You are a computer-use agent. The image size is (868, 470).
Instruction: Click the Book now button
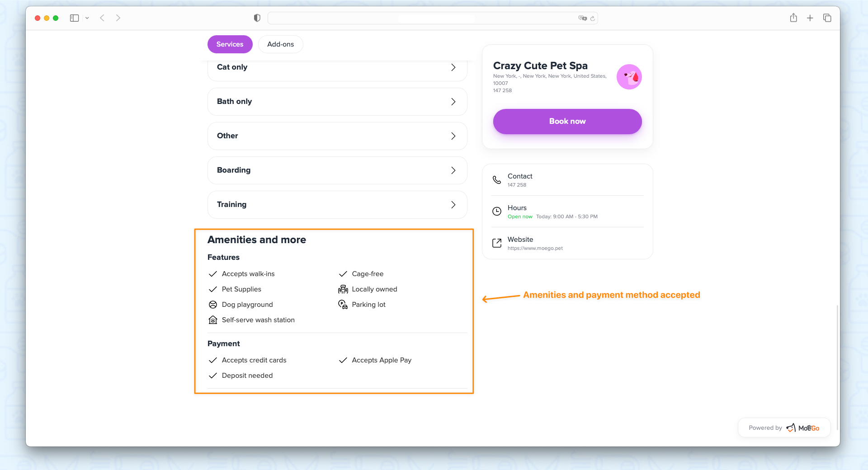click(x=567, y=122)
